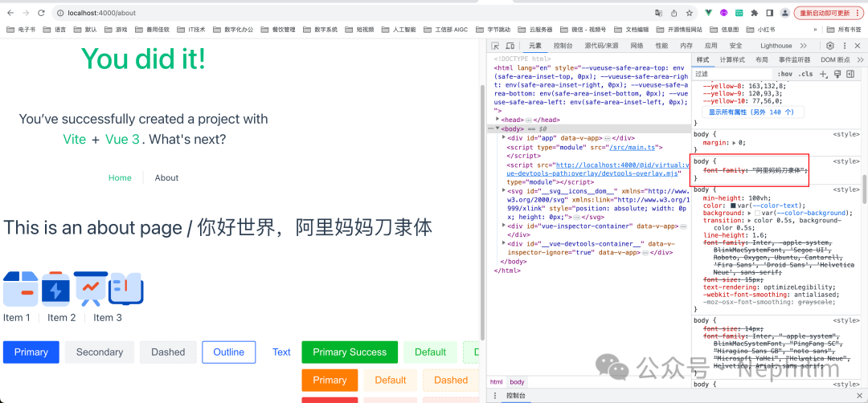Image resolution: width=868 pixels, height=403 pixels.
Task: Open DevTools three-dot customize menu
Action: [844, 46]
